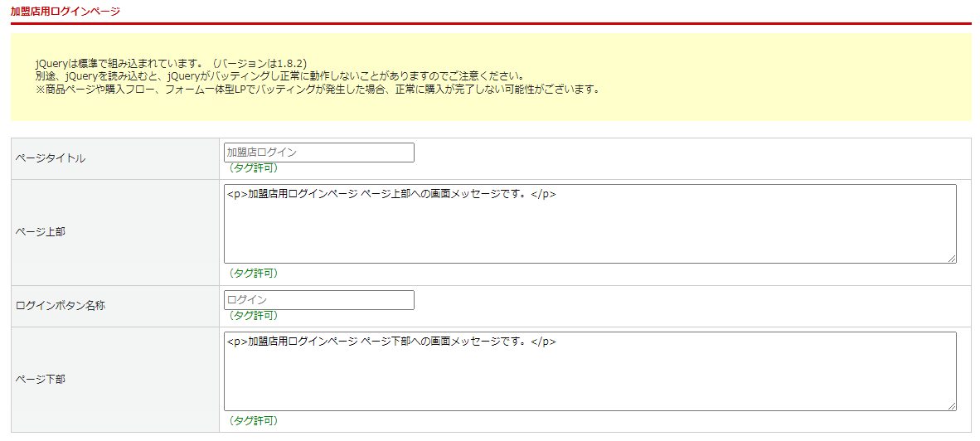Click the ページタイトル row label
The image size is (980, 441).
[x=51, y=158]
